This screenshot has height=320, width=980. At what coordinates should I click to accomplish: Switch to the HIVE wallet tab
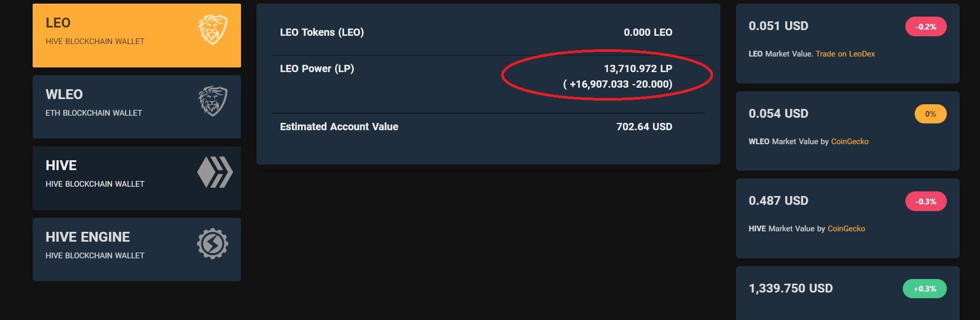coord(137,178)
